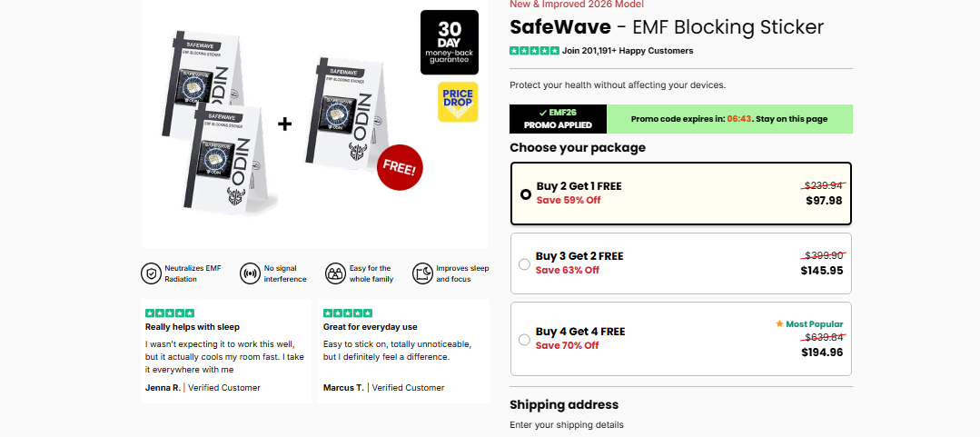Open Jenna R.'s Really helps with sleep review
The width and height of the screenshot is (980, 437).
click(226, 351)
